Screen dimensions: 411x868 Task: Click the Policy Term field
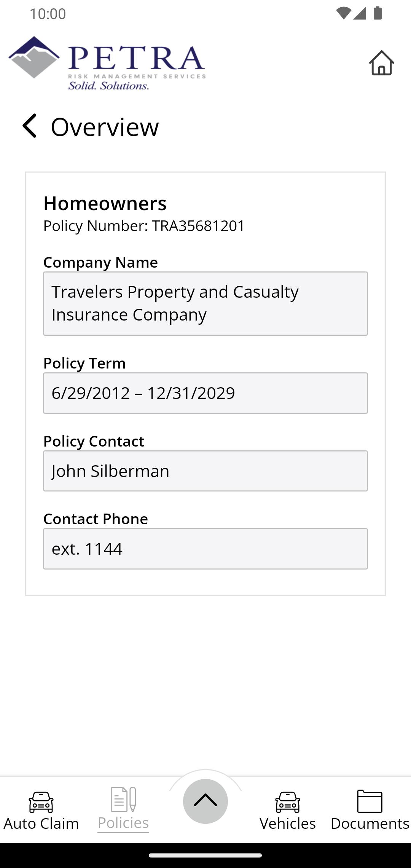pyautogui.click(x=205, y=393)
